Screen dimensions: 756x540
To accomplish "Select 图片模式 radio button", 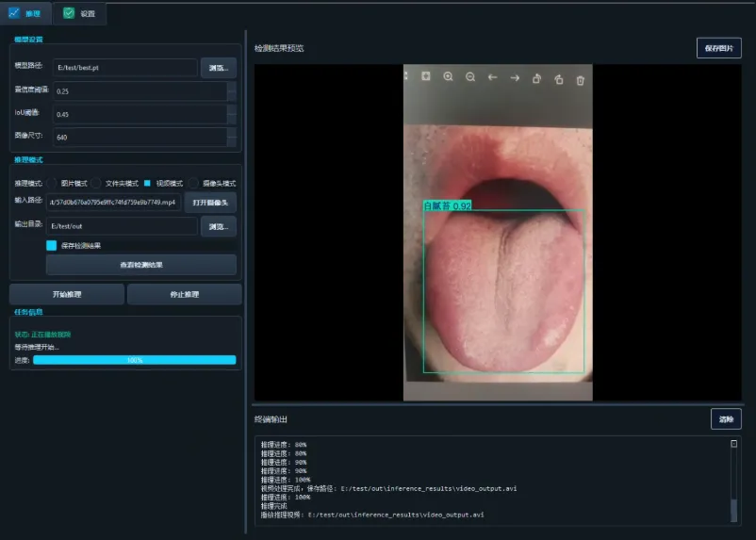I will point(52,183).
